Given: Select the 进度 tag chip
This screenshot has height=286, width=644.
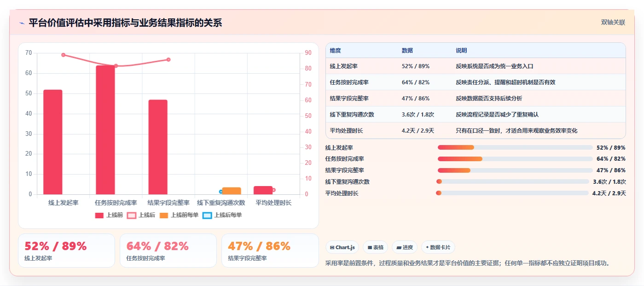Looking at the screenshot, I should point(405,247).
